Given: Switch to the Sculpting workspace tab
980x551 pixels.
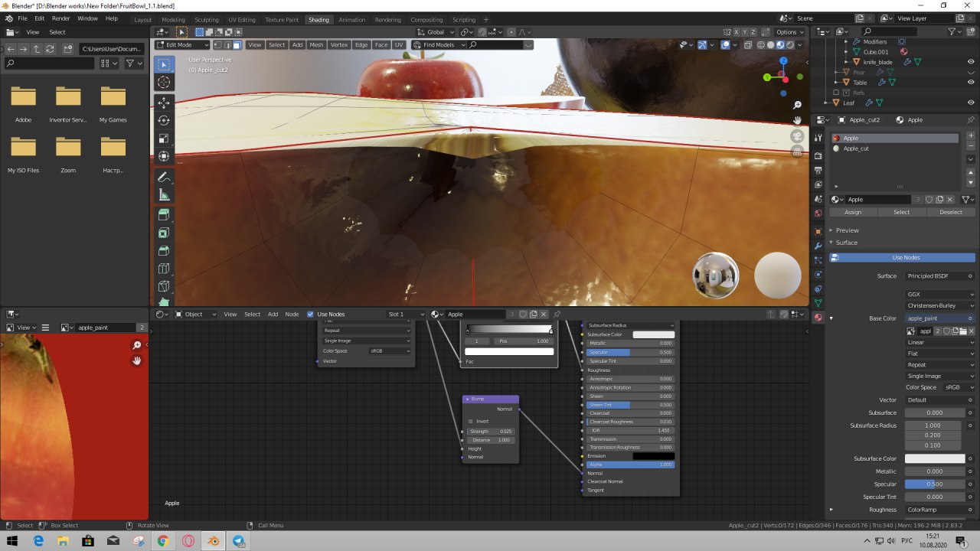Looking at the screenshot, I should (x=207, y=19).
